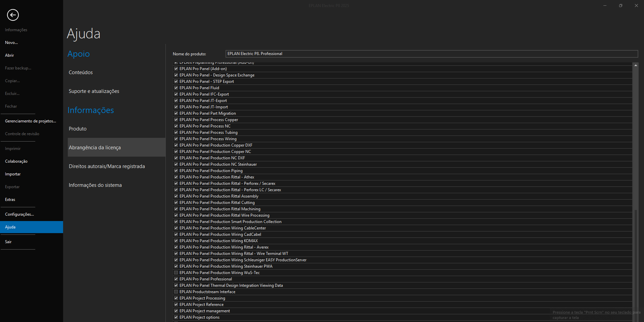Image resolution: width=644 pixels, height=322 pixels.
Task: Toggle Production NC Steinhauer checkbox
Action: pyautogui.click(x=176, y=164)
